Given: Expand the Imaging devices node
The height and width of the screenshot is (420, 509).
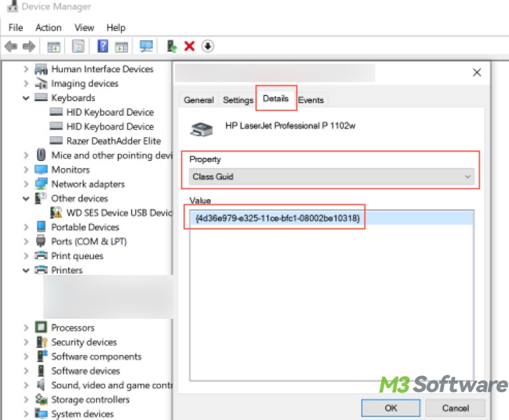Looking at the screenshot, I should (x=26, y=83).
